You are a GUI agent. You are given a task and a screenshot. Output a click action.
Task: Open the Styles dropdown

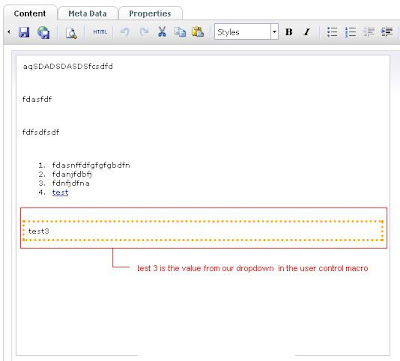[x=246, y=32]
